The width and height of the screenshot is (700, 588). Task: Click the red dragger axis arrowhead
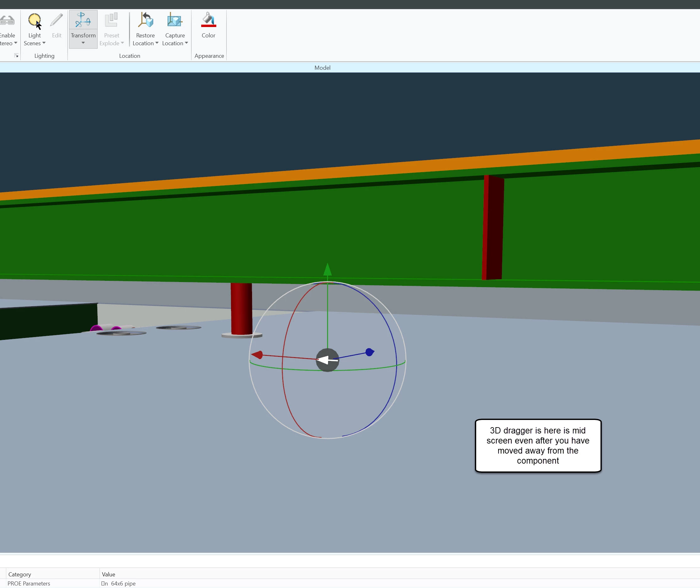pos(257,355)
